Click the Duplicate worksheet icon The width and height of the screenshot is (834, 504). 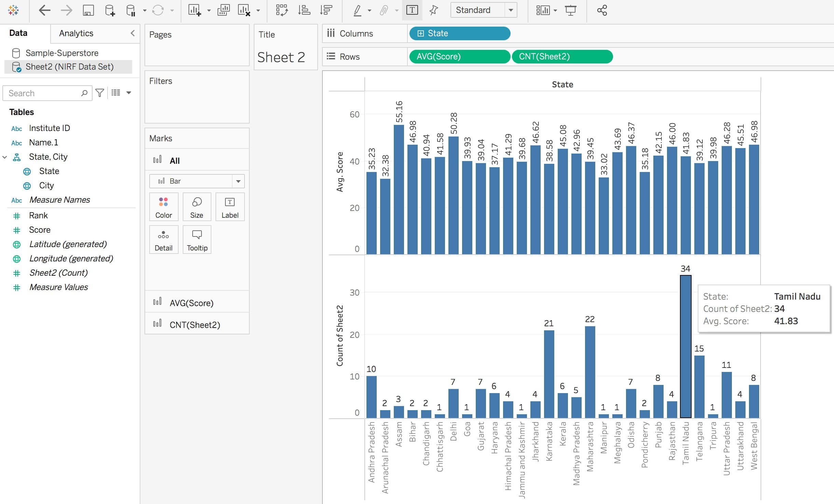[223, 10]
